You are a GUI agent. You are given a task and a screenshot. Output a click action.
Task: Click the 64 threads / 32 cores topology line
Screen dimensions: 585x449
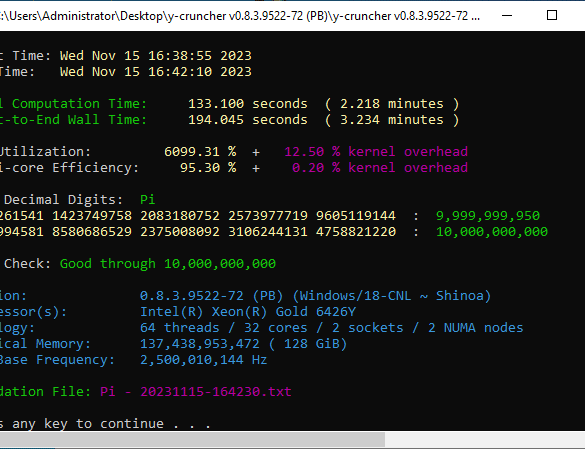[332, 328]
